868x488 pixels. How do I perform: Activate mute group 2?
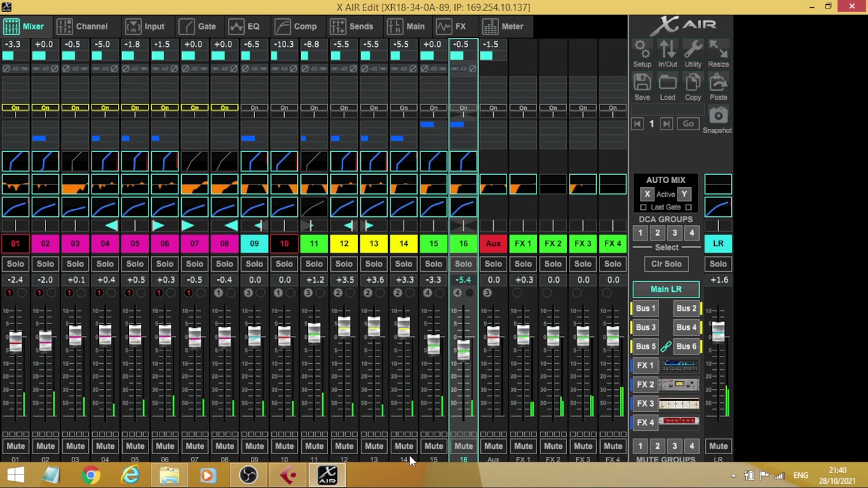coord(657,446)
